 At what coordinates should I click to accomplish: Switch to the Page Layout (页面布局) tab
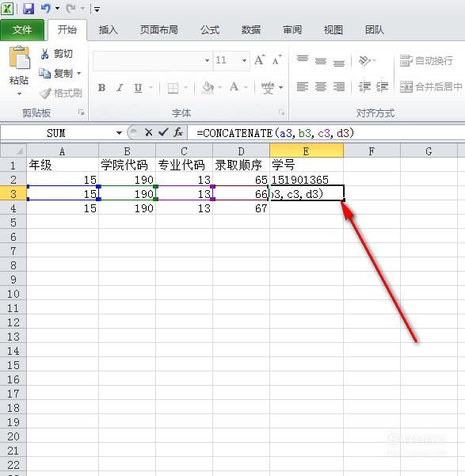tap(159, 30)
